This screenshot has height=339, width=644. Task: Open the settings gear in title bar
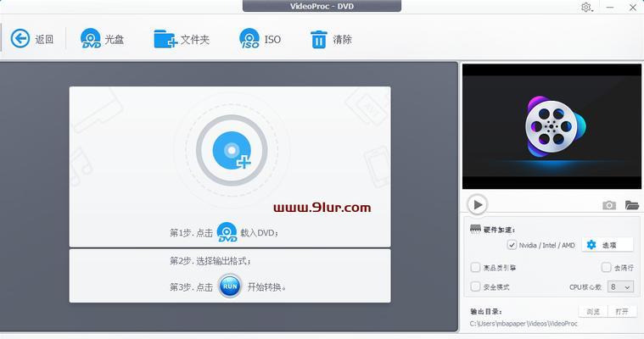pos(586,7)
